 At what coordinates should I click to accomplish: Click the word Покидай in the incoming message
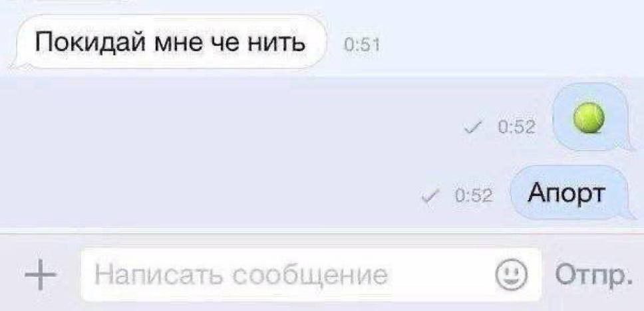click(x=90, y=43)
